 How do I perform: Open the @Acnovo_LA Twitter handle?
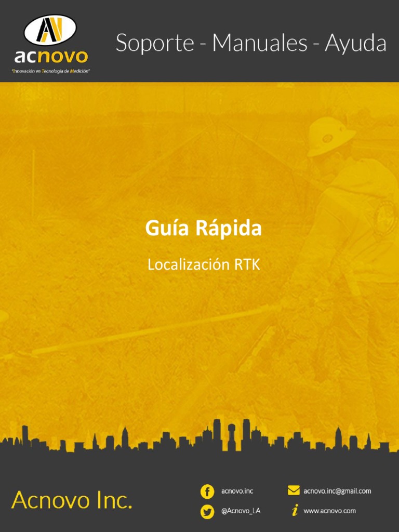point(241,511)
